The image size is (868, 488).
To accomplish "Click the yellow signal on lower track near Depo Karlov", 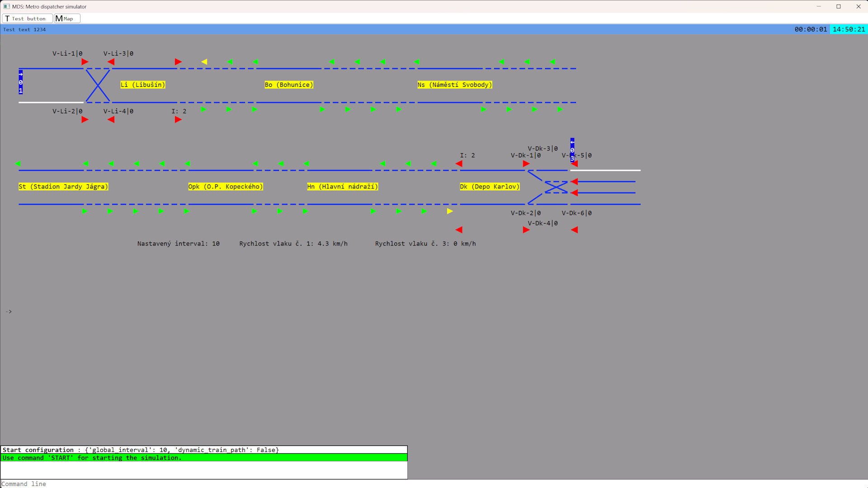I will tap(450, 211).
